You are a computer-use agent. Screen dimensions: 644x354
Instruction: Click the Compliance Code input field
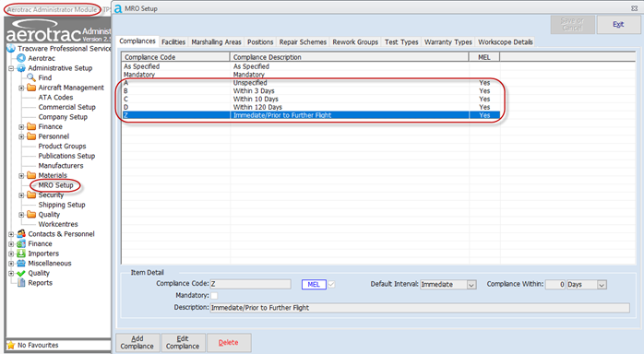(x=251, y=284)
